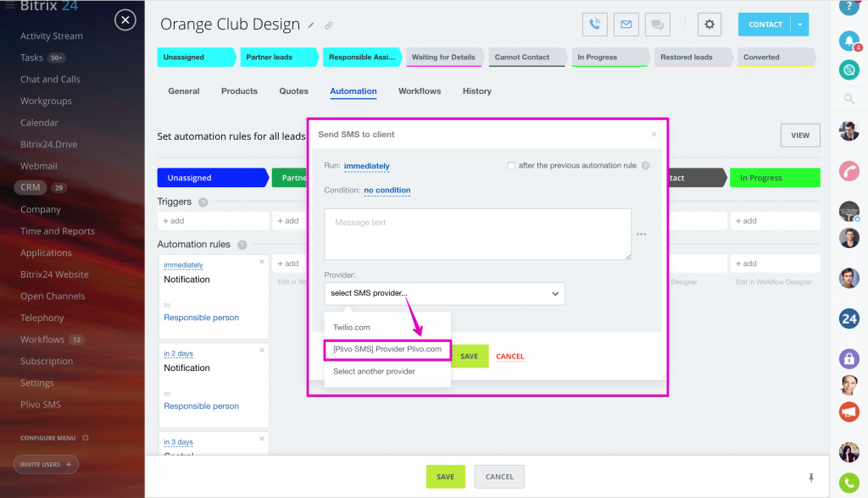This screenshot has height=498, width=868.
Task: Open the orange megaphone icon
Action: (849, 412)
